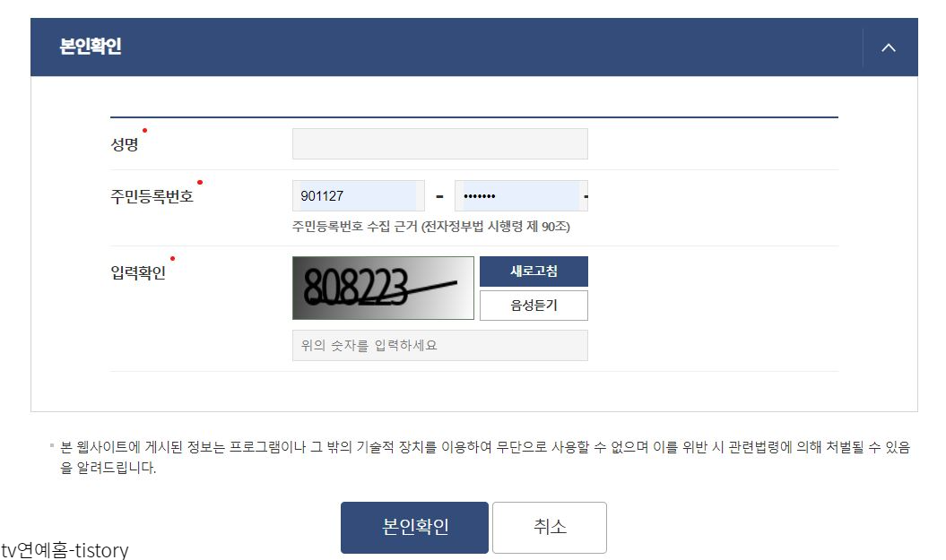Cancel verification using 취소 button
Viewport: 946px width, 560px height.
pyautogui.click(x=550, y=528)
